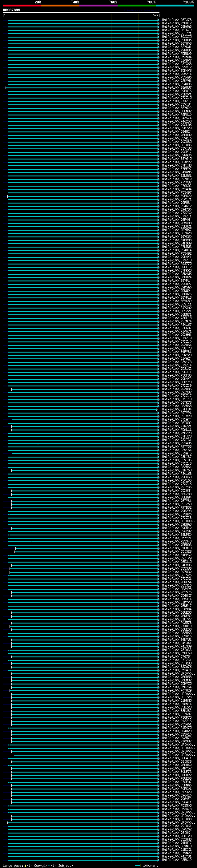The image size is (197, 868).
Task: Click the white query sequence bar
Action: point(81,12)
